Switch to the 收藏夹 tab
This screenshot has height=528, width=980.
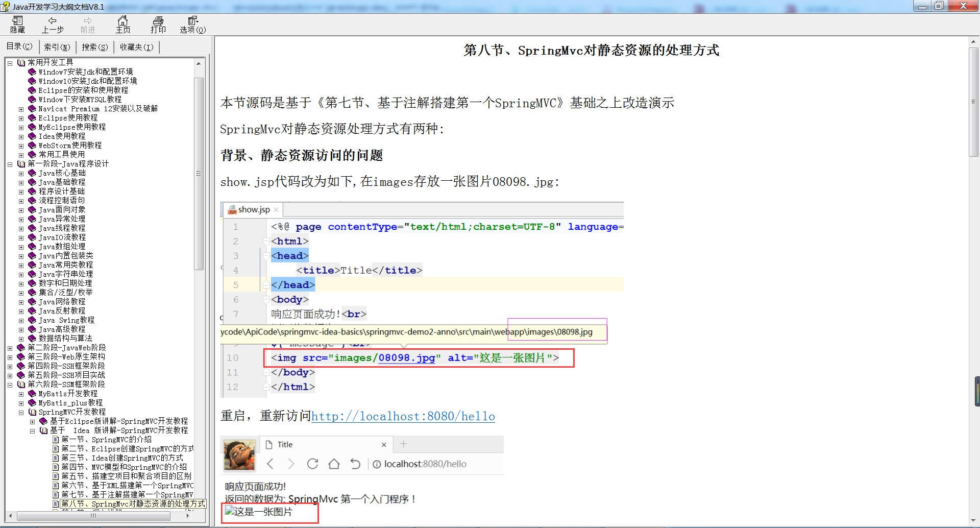(136, 47)
